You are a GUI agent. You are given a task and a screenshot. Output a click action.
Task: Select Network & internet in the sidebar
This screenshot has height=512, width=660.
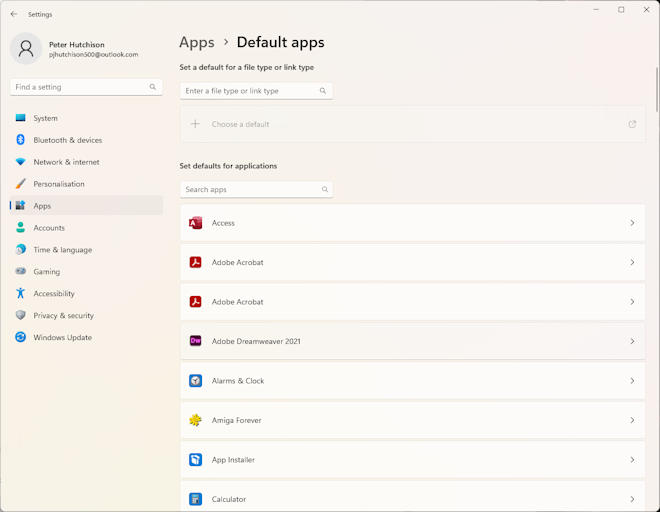click(x=66, y=162)
